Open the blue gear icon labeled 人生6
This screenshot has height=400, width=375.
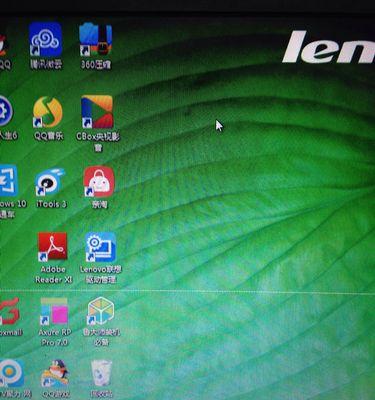pos(6,111)
